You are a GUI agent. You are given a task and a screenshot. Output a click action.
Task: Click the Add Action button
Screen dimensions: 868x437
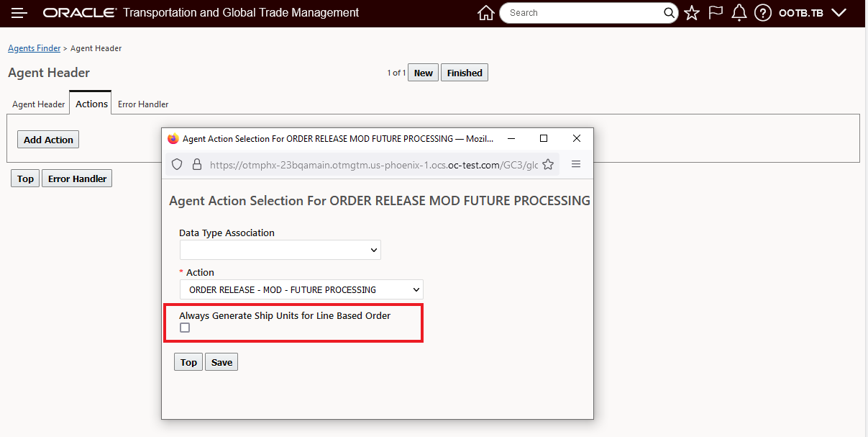[x=48, y=140]
